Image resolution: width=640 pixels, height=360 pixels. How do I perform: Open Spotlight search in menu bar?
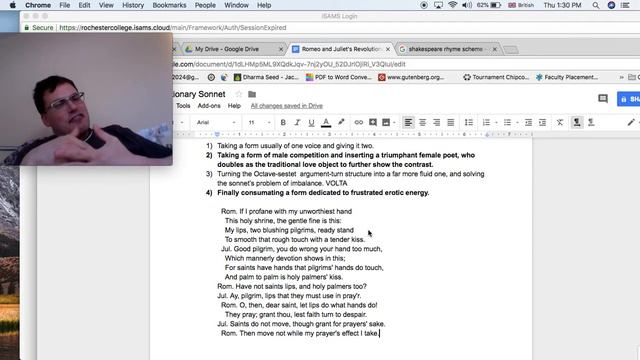(596, 5)
